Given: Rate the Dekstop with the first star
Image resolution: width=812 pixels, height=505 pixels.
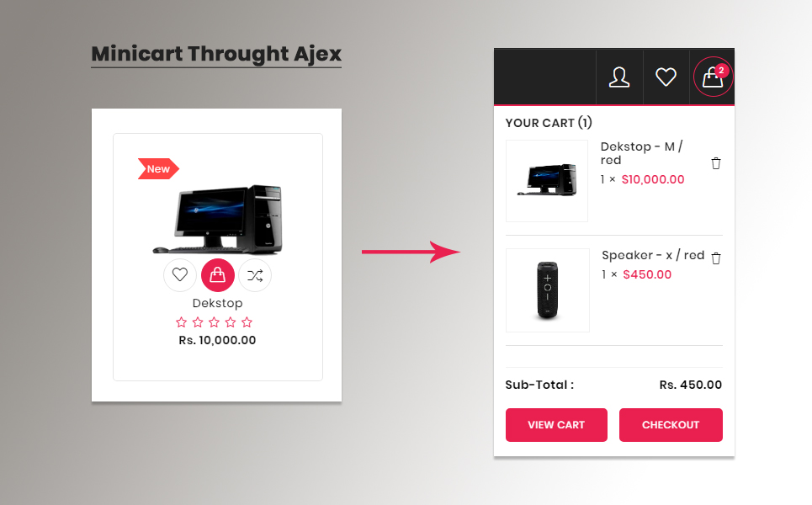Looking at the screenshot, I should (181, 322).
